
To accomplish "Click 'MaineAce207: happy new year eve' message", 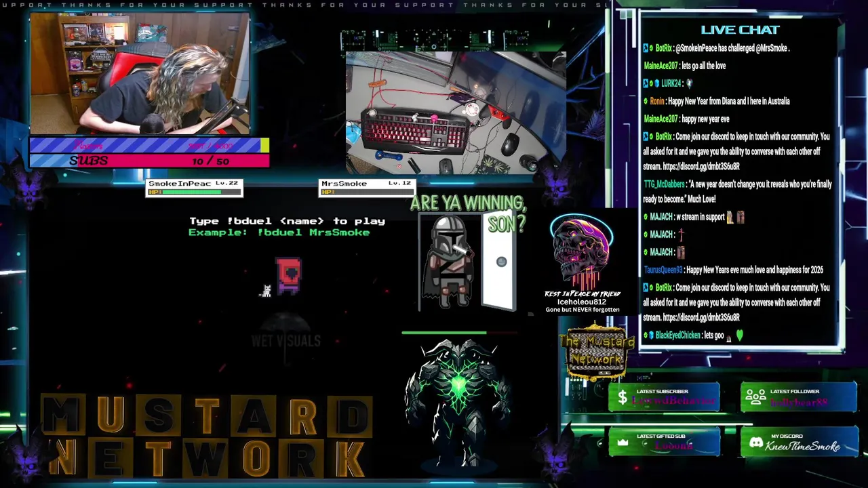I will [686, 119].
